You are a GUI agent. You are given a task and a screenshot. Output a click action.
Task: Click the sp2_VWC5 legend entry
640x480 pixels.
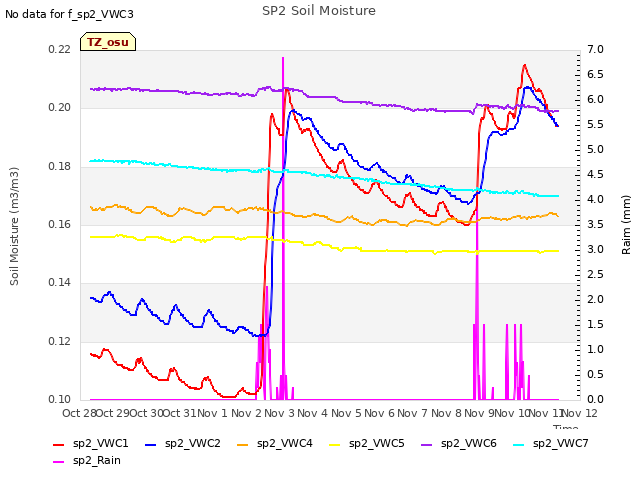367,443
